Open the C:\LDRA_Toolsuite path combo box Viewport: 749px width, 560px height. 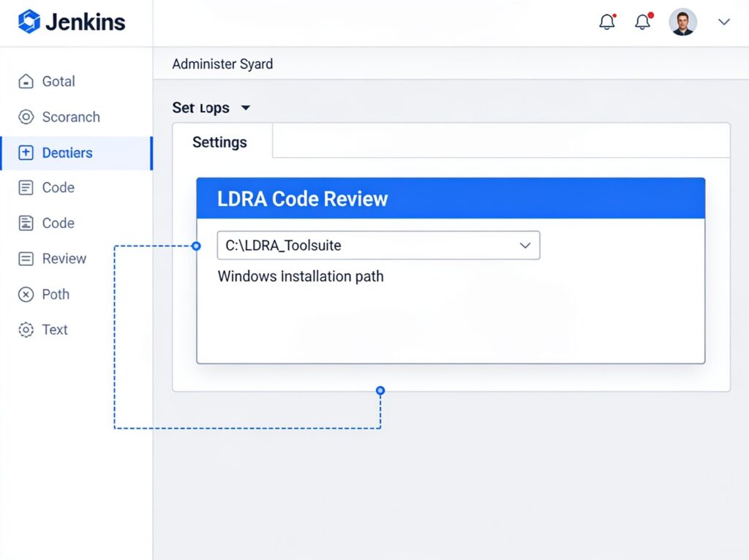[x=378, y=246]
